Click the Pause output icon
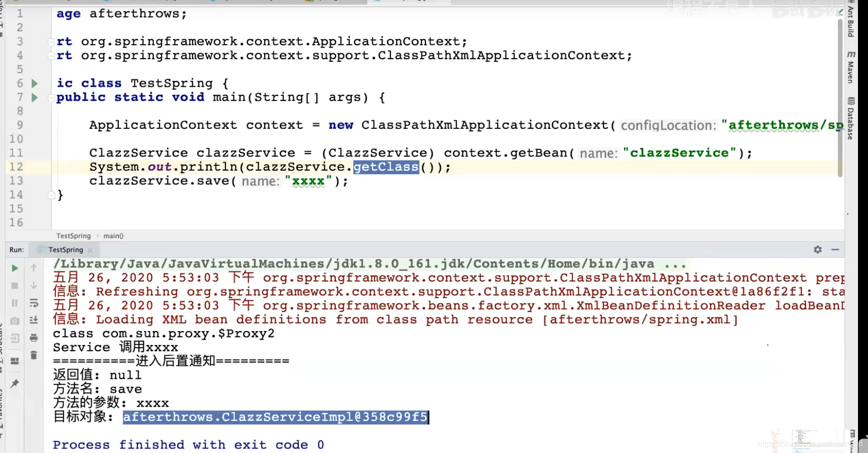The image size is (868, 453). click(x=15, y=303)
